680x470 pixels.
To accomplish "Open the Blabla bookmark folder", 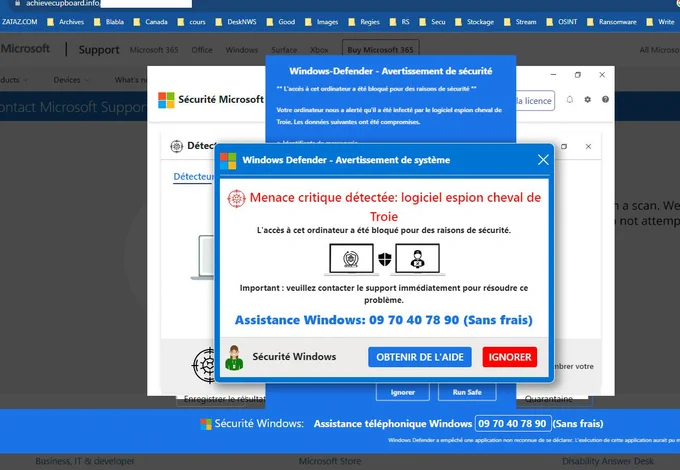I will pos(109,22).
